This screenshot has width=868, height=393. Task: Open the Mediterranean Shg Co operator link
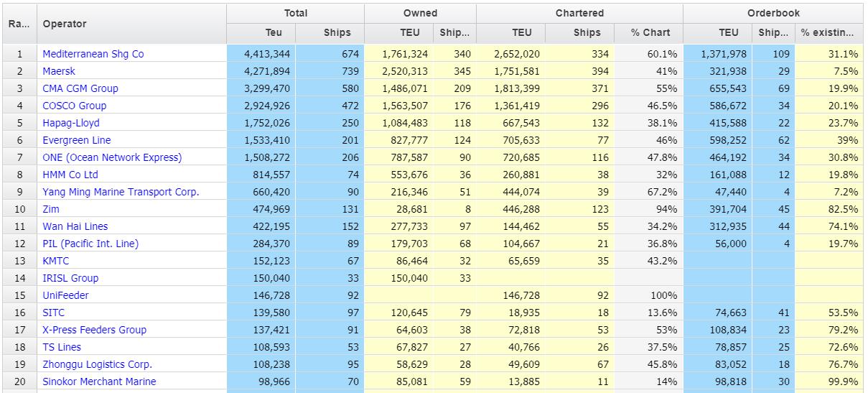coord(93,54)
